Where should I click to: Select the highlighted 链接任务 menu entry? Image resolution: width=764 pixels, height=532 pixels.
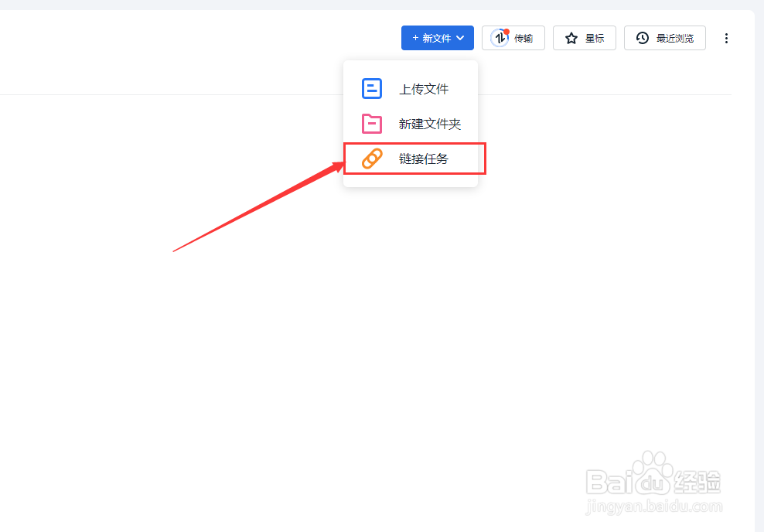point(421,159)
